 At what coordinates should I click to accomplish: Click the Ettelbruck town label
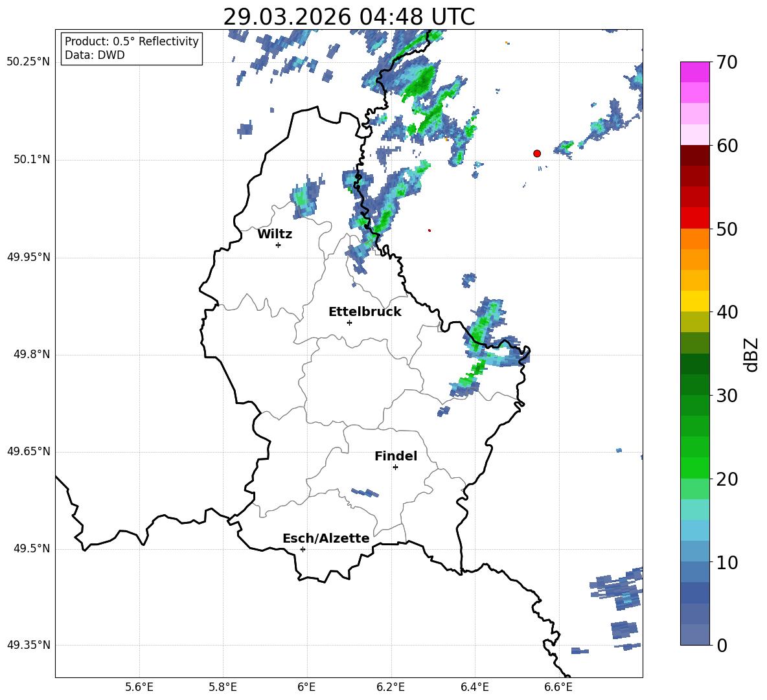pyautogui.click(x=365, y=312)
